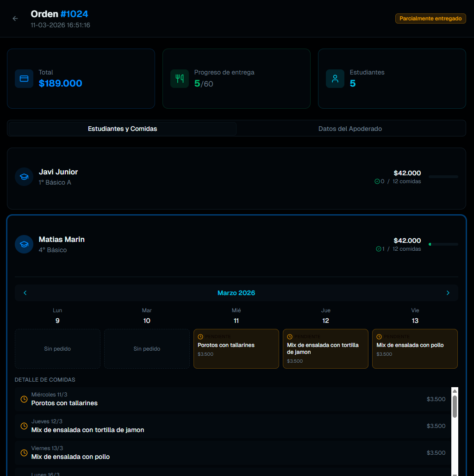This screenshot has height=476, width=474.
Task: Click the Porotos con tallarines detail row
Action: tap(233, 399)
